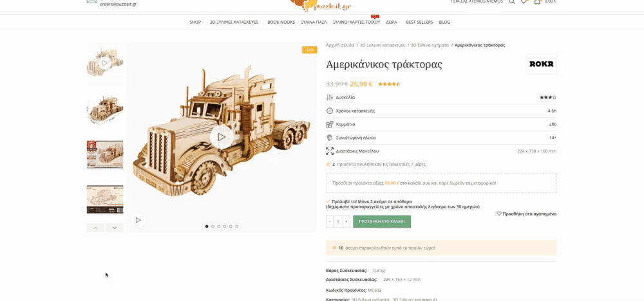The height and width of the screenshot is (301, 644).
Task: Select the fourth dot in the image carousel
Action: [x=225, y=226]
